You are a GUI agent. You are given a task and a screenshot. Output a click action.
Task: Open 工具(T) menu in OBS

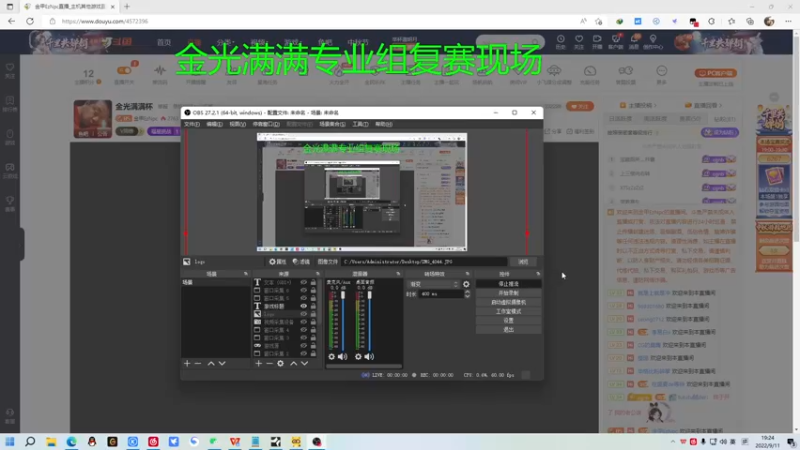(x=360, y=124)
